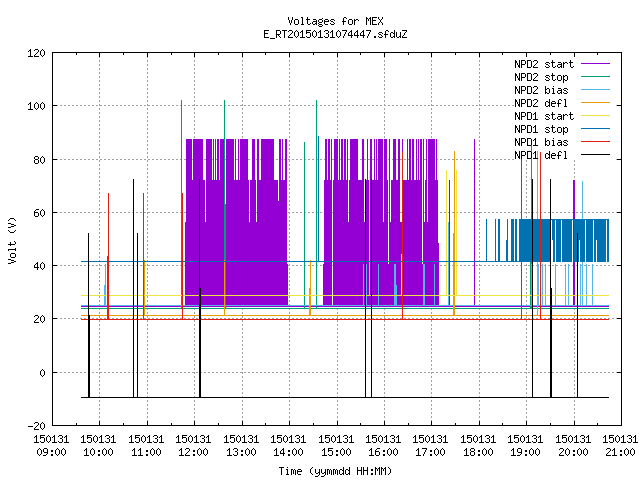Click the yellow NPD1 start legend line
The height and width of the screenshot is (480, 640).
tap(595, 116)
